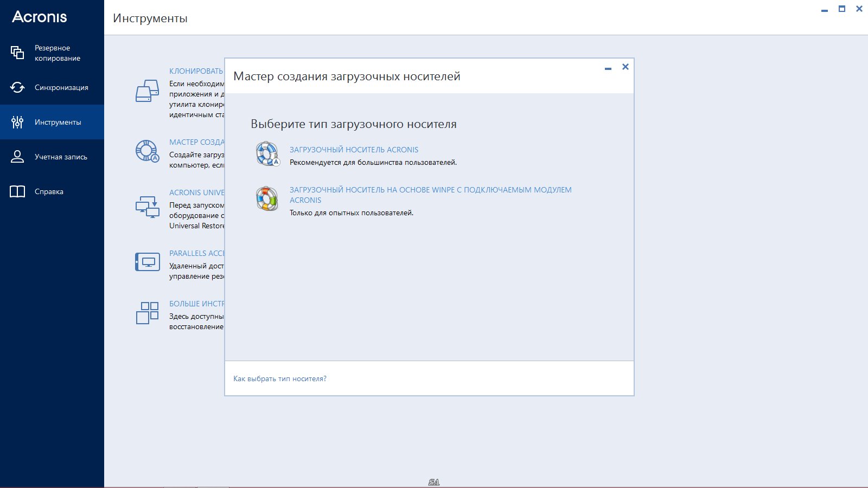Select the Синхронизация sync arrows icon
This screenshot has width=868, height=488.
[x=17, y=87]
